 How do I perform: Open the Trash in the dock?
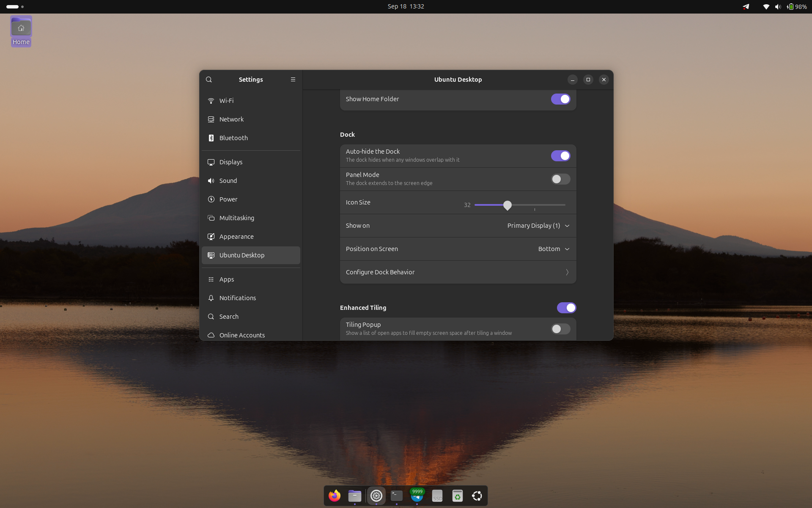[457, 496]
